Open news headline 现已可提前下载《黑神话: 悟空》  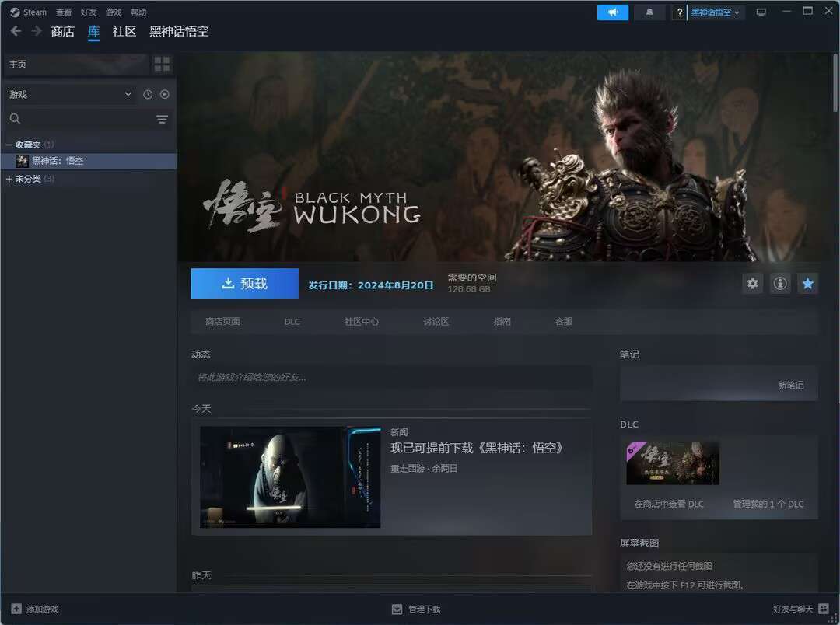476,448
